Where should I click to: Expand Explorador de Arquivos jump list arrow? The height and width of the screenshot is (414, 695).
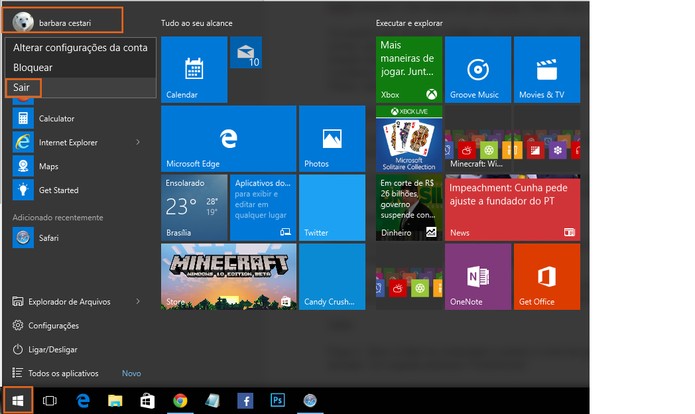pyautogui.click(x=138, y=301)
